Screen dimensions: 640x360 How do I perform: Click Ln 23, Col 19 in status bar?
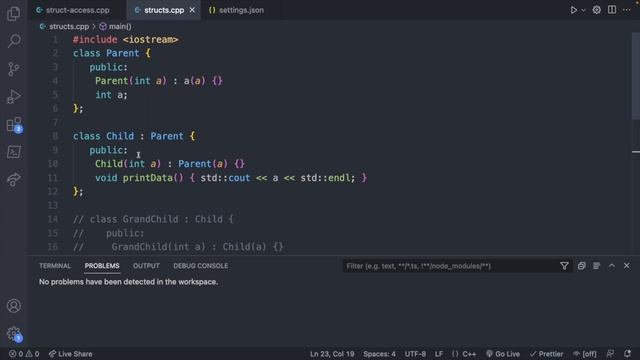(x=332, y=354)
